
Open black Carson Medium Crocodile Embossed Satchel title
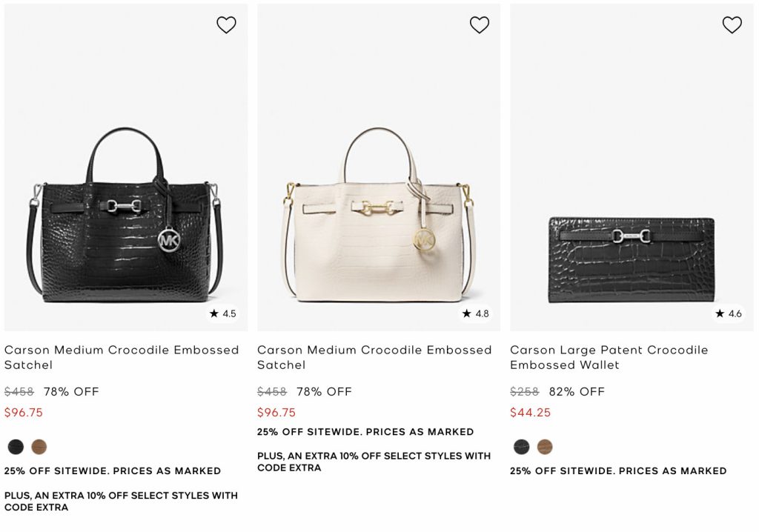(x=122, y=357)
